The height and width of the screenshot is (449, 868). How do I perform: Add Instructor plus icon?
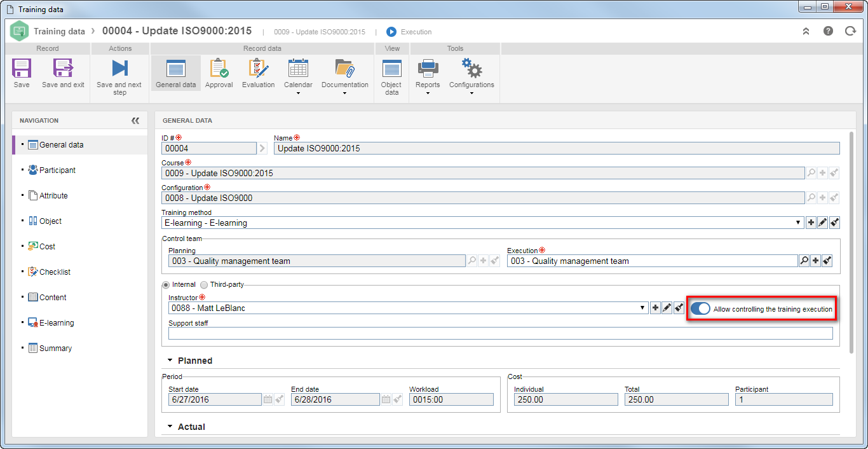point(656,308)
